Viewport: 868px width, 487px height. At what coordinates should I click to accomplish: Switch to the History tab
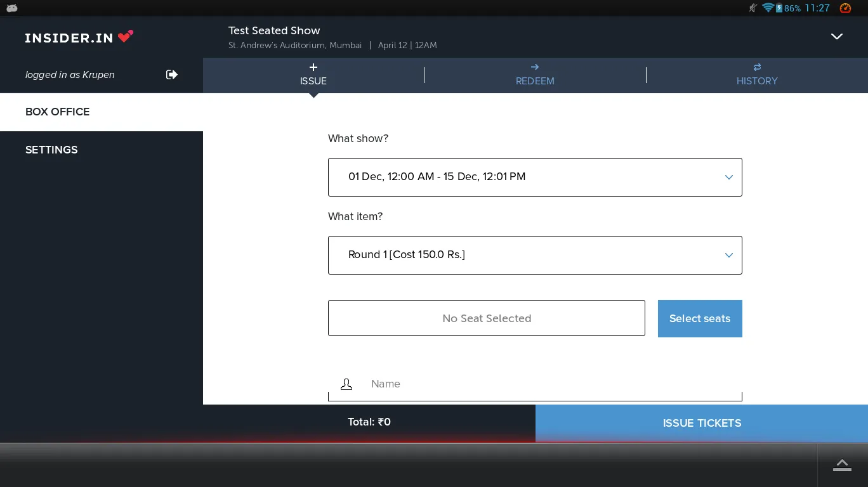tap(757, 81)
